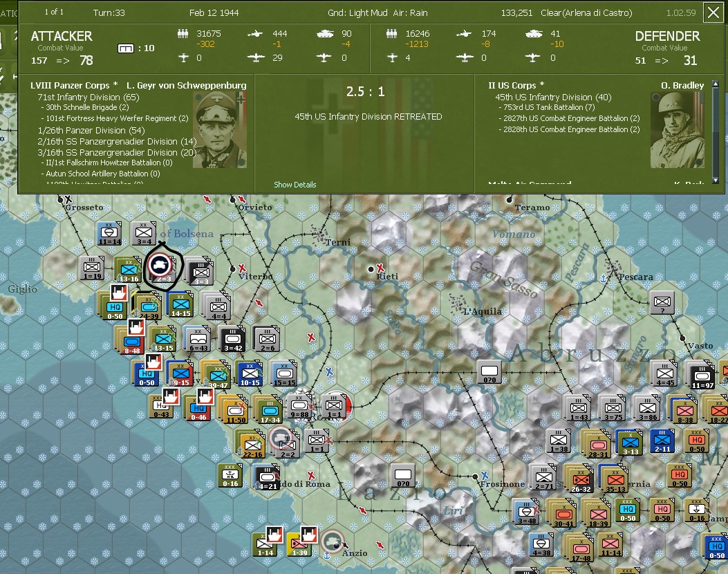Select the HQ counter 0-46

pos(198,409)
